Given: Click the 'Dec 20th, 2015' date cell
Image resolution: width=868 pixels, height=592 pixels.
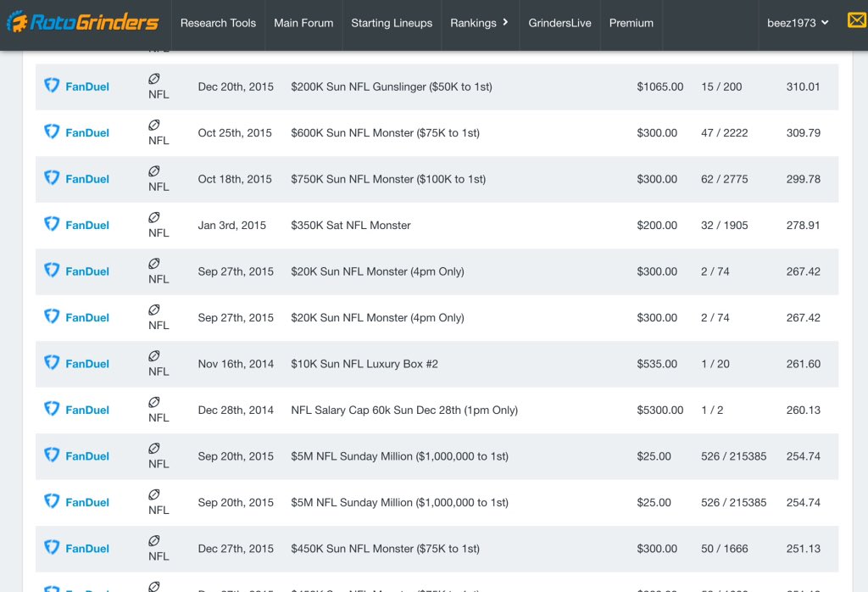Looking at the screenshot, I should pos(236,87).
